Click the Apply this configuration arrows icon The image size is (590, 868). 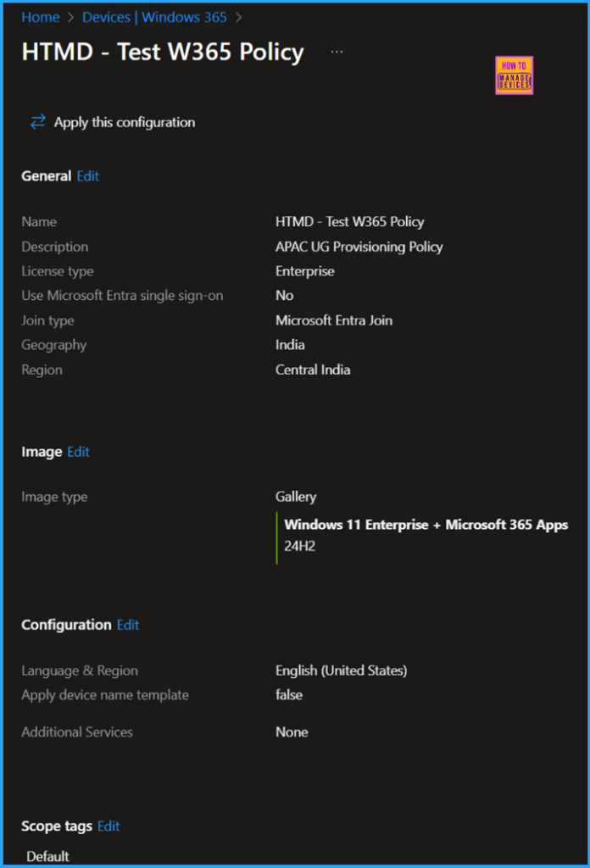point(37,122)
